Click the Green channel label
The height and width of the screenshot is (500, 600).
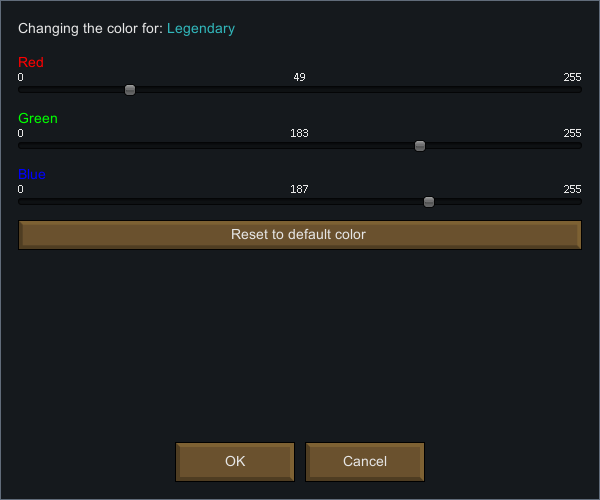click(x=38, y=118)
